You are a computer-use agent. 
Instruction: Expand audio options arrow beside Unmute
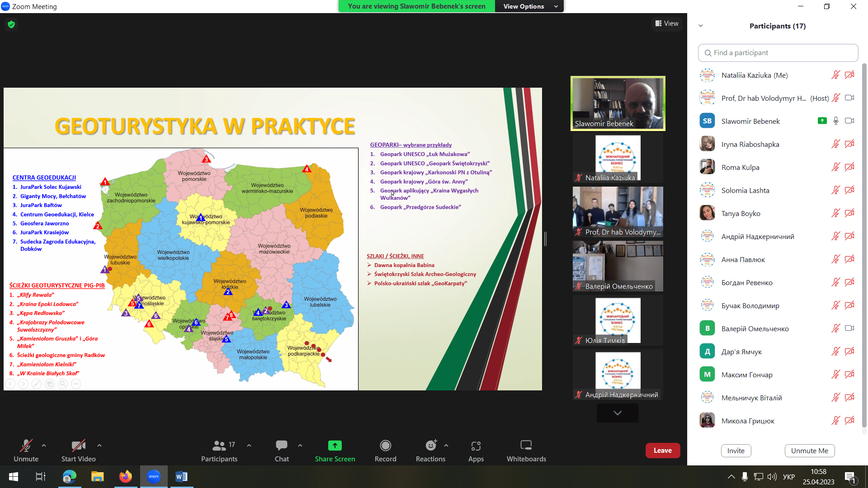tap(44, 446)
